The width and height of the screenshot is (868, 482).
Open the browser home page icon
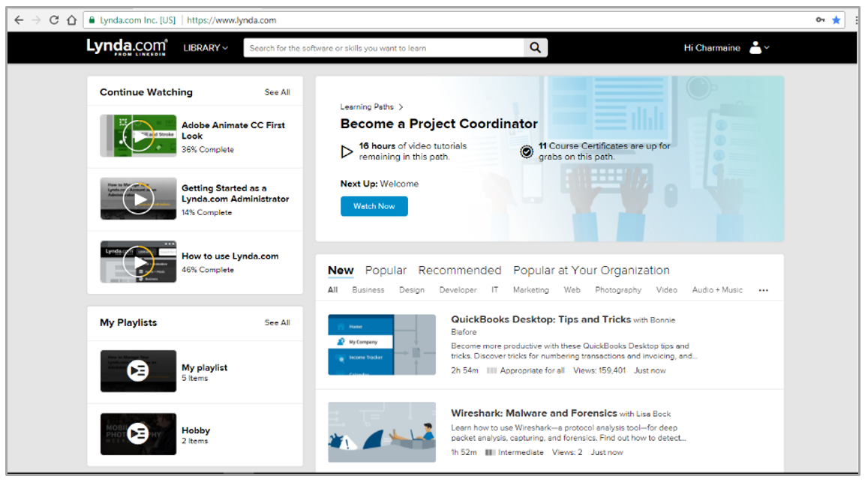pos(71,20)
